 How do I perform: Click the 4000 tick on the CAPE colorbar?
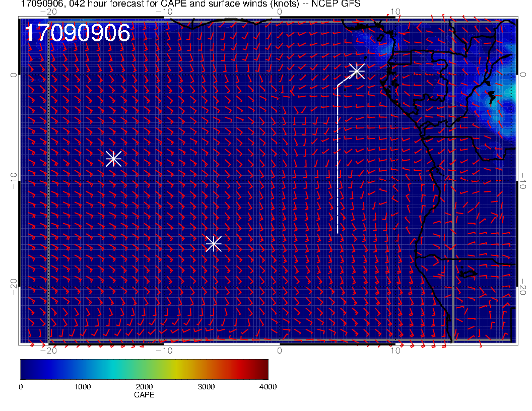coord(268,387)
